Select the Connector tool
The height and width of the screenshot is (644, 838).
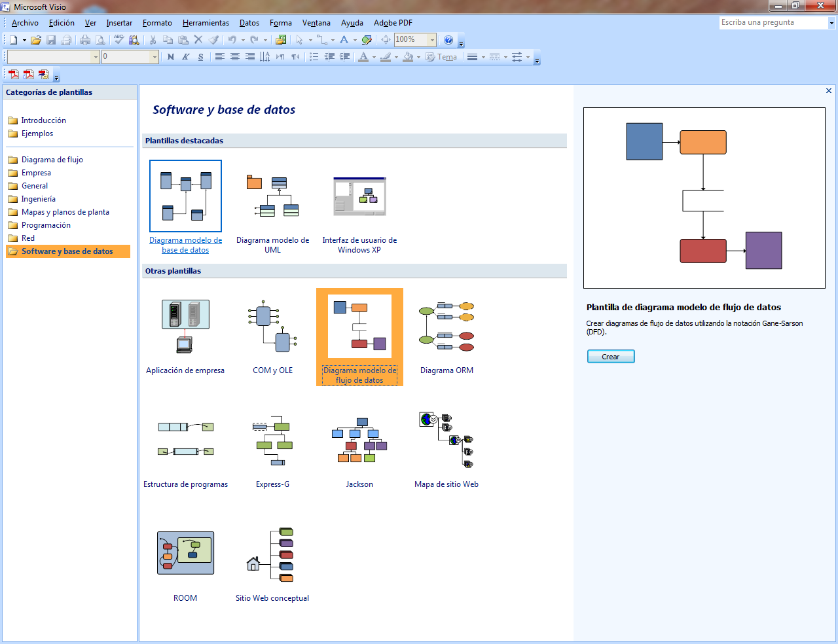pyautogui.click(x=322, y=40)
